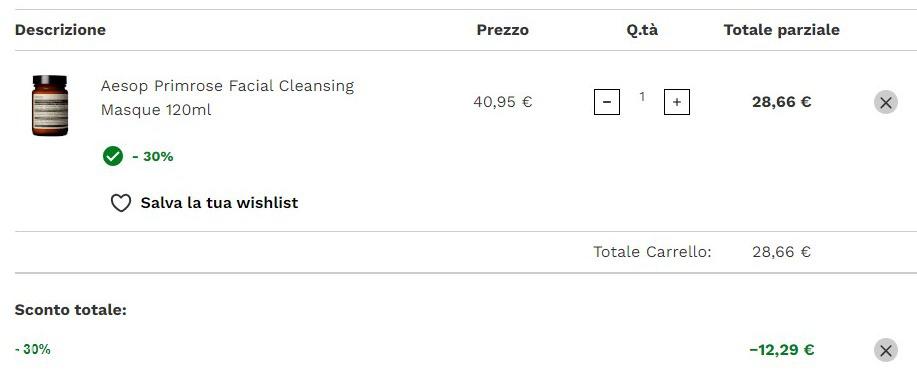This screenshot has height=376, width=917.
Task: Click the Totale parziale column header
Action: 782,30
